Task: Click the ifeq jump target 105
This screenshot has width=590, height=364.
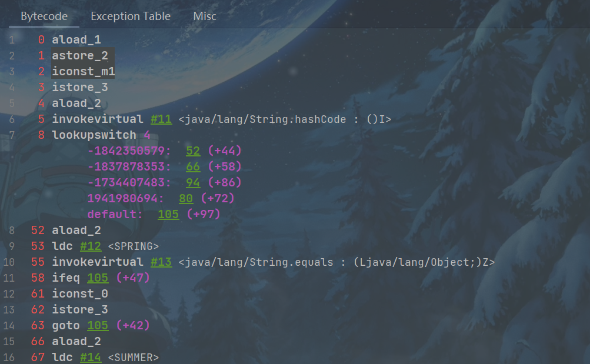Action: pos(98,278)
